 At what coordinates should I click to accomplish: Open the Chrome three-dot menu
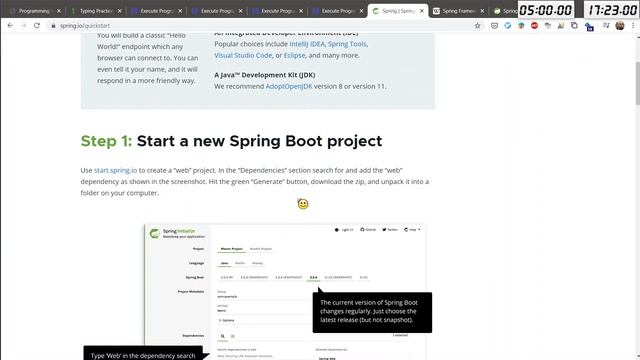[x=633, y=26]
